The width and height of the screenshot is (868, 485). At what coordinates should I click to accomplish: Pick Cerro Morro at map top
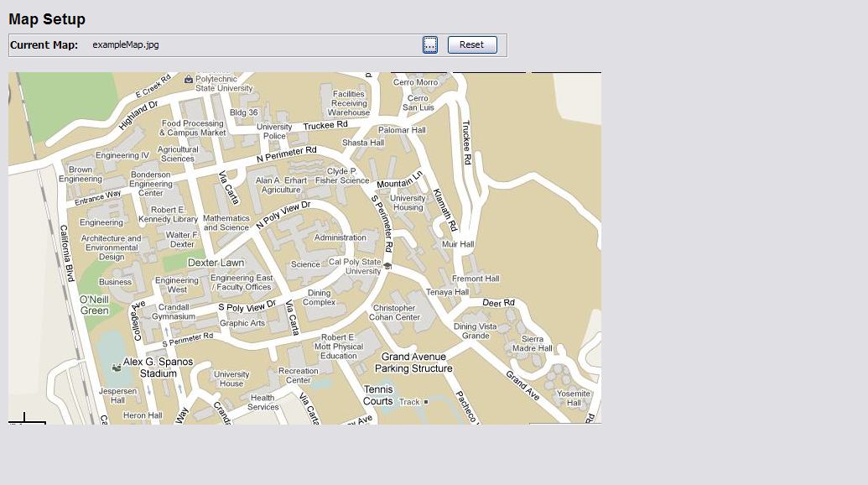tap(415, 82)
